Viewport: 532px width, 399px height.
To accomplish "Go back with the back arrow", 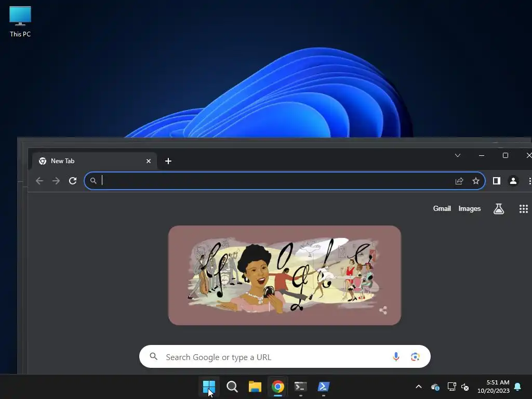I will (x=39, y=181).
